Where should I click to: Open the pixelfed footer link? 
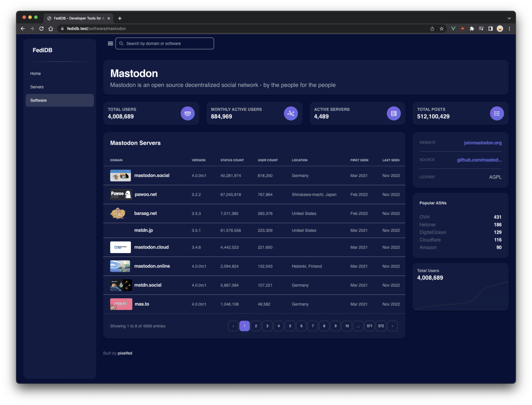pyautogui.click(x=125, y=353)
